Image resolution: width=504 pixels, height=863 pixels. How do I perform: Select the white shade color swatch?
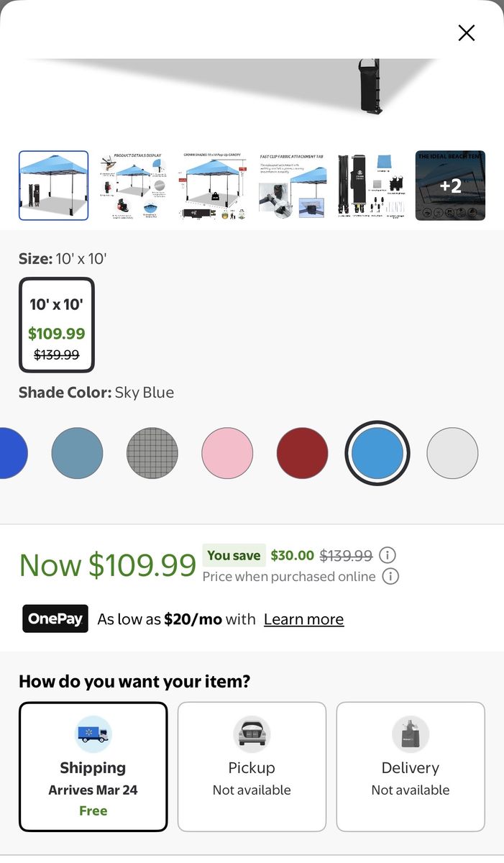452,453
